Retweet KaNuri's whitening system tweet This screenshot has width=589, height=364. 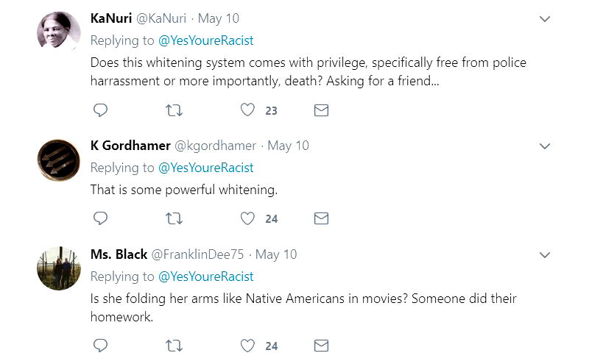(174, 110)
